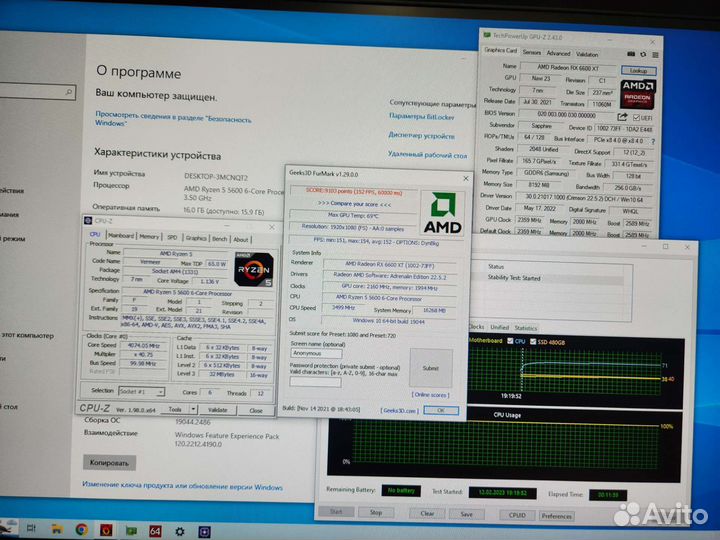Click the CPUID button in the stability test

coord(517,515)
